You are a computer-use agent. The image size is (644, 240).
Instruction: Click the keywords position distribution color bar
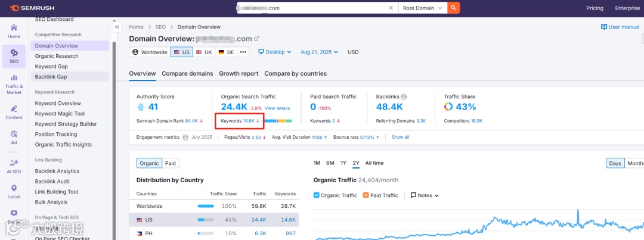tap(278, 121)
